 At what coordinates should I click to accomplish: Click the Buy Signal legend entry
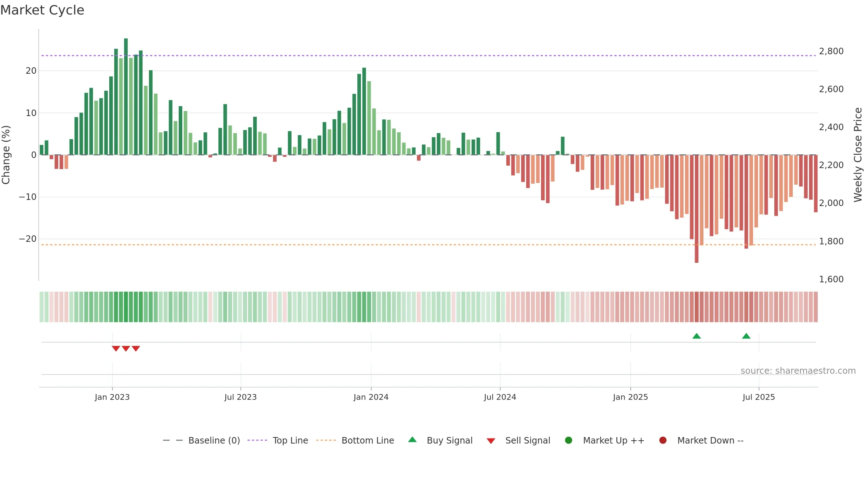(x=440, y=440)
